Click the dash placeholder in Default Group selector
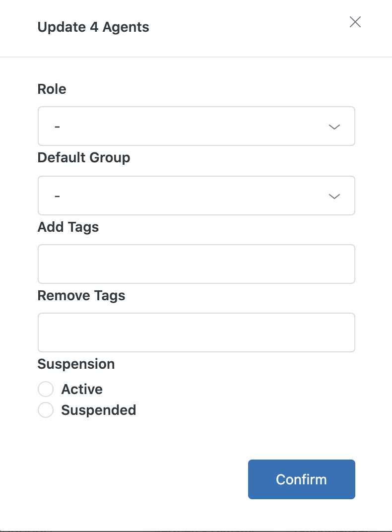The height and width of the screenshot is (532, 392). point(58,196)
